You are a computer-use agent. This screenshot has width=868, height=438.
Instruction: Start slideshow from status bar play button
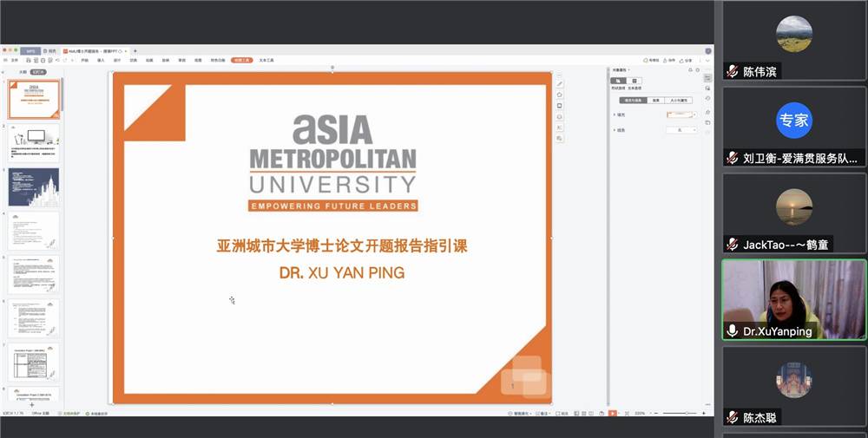612,414
